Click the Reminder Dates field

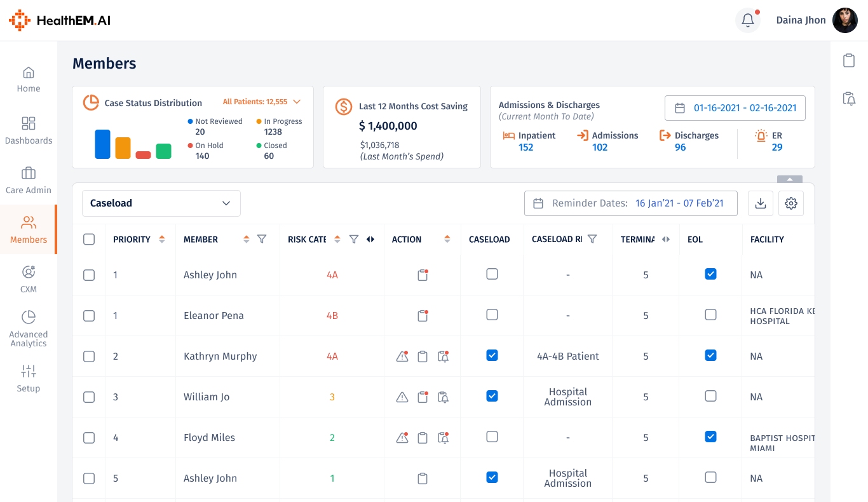(630, 203)
